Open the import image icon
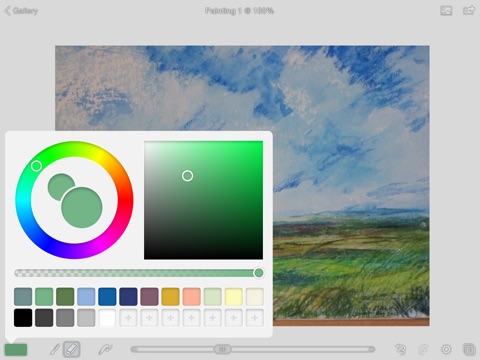Image resolution: width=480 pixels, height=360 pixels. click(446, 11)
